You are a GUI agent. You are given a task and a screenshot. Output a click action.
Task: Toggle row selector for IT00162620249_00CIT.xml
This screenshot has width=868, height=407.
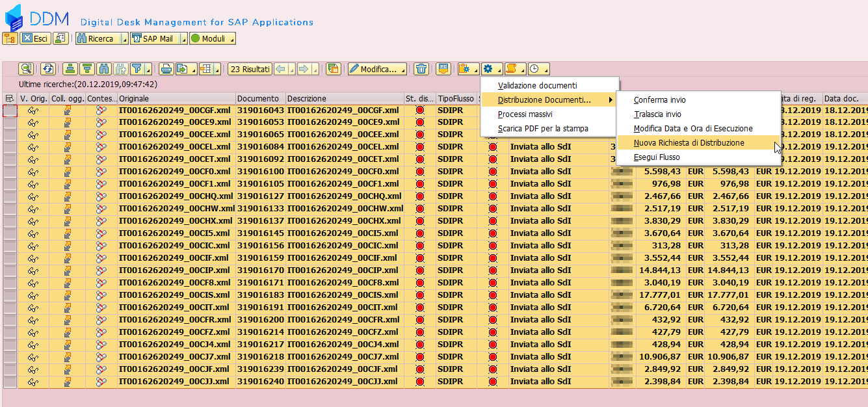(x=10, y=308)
